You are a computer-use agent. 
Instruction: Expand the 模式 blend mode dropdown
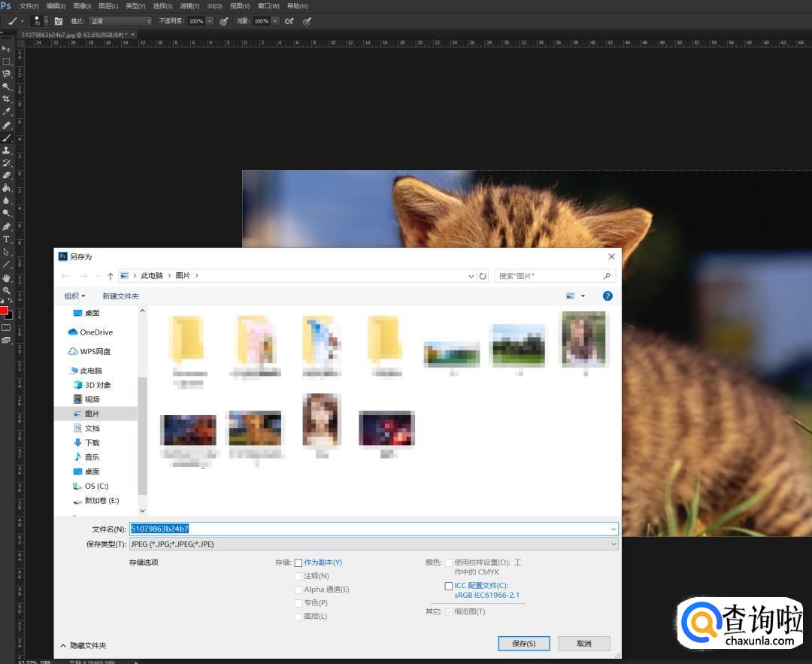pos(120,21)
